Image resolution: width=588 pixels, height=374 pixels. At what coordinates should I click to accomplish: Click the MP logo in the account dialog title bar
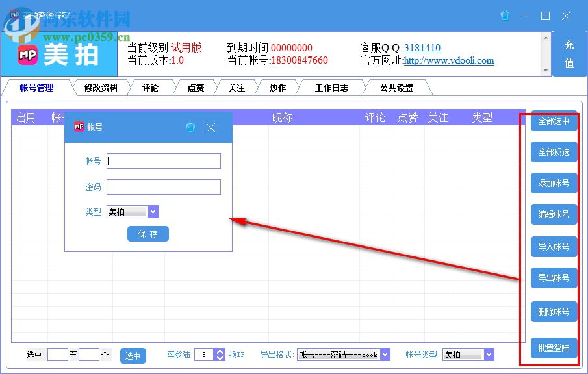(x=79, y=127)
